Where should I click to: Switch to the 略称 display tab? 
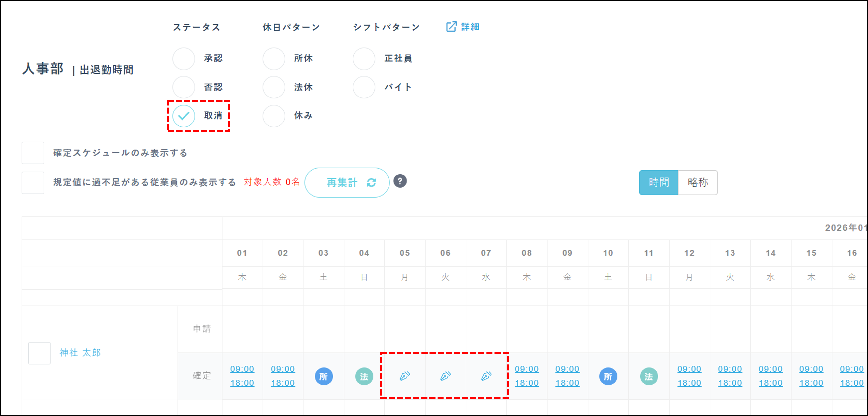click(698, 182)
